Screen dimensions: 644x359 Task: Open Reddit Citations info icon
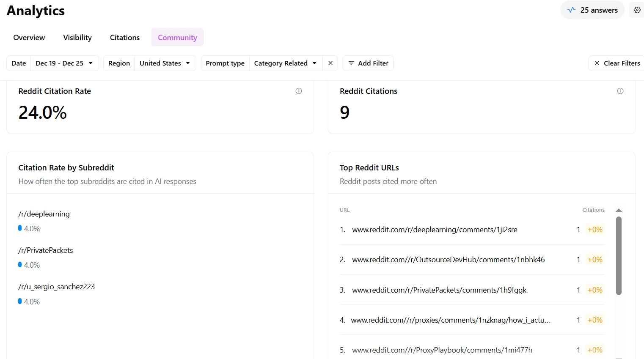(620, 91)
